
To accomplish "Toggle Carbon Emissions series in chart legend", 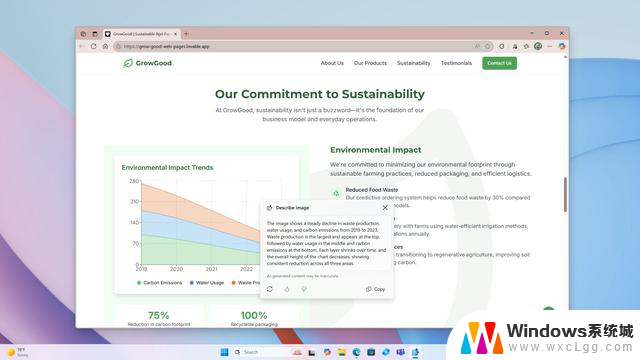I will click(160, 282).
